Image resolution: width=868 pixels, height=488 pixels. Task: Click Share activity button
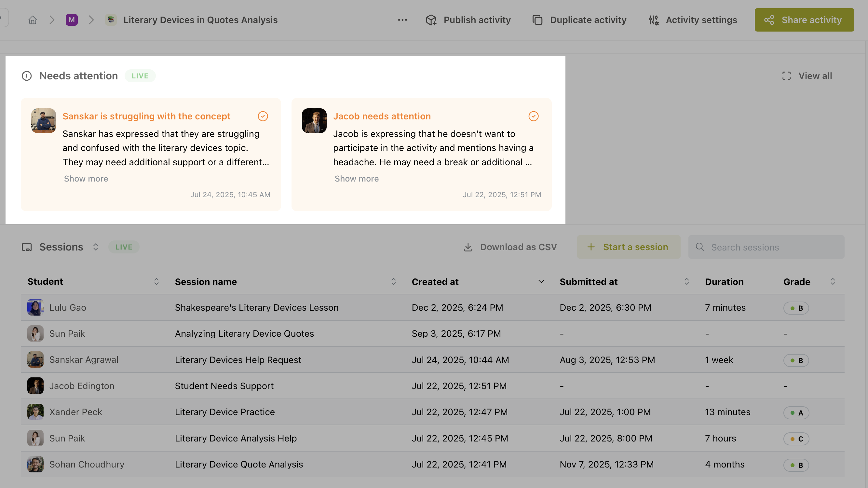pos(804,20)
